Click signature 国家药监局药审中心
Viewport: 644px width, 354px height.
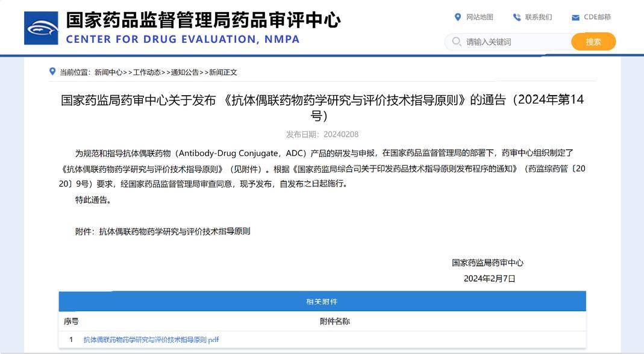coord(487,263)
